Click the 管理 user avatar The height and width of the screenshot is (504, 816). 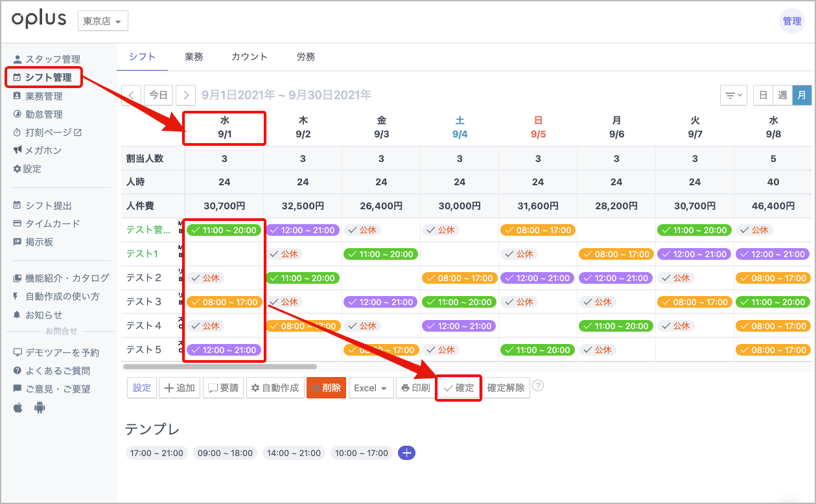click(x=791, y=21)
